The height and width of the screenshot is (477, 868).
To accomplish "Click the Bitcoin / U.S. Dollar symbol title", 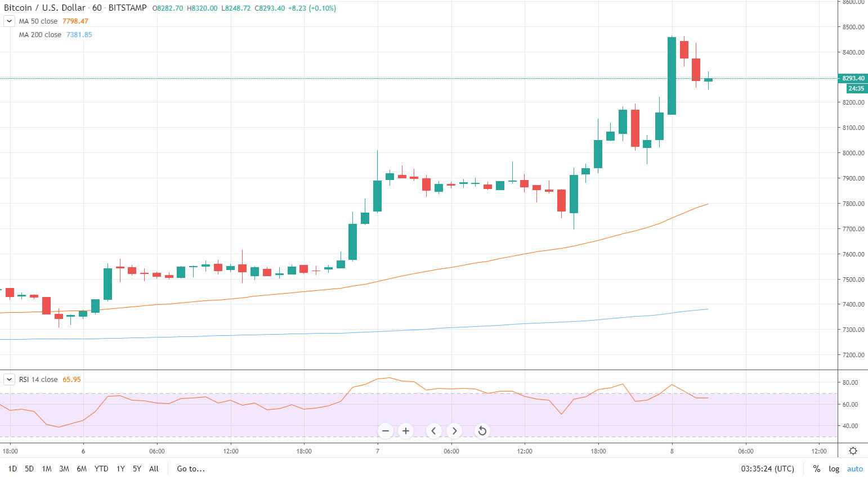I will (44, 8).
